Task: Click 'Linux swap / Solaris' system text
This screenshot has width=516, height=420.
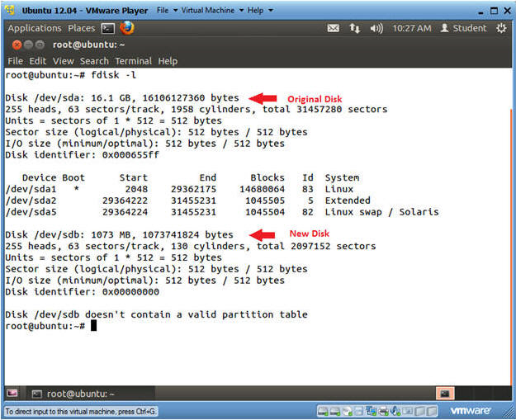Action: pos(381,212)
